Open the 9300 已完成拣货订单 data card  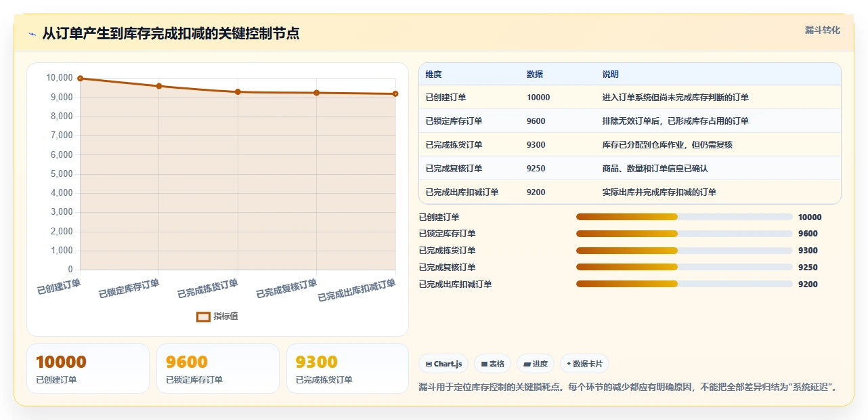pyautogui.click(x=348, y=369)
